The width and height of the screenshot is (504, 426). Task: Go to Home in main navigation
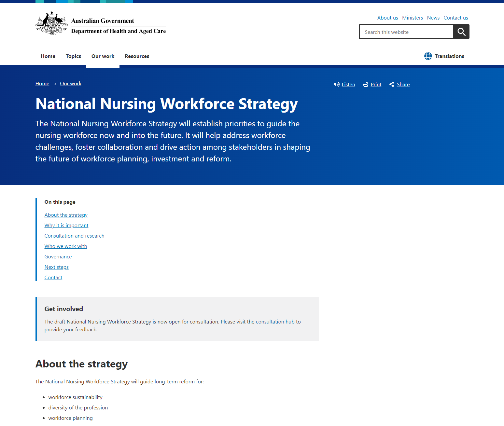coord(48,56)
